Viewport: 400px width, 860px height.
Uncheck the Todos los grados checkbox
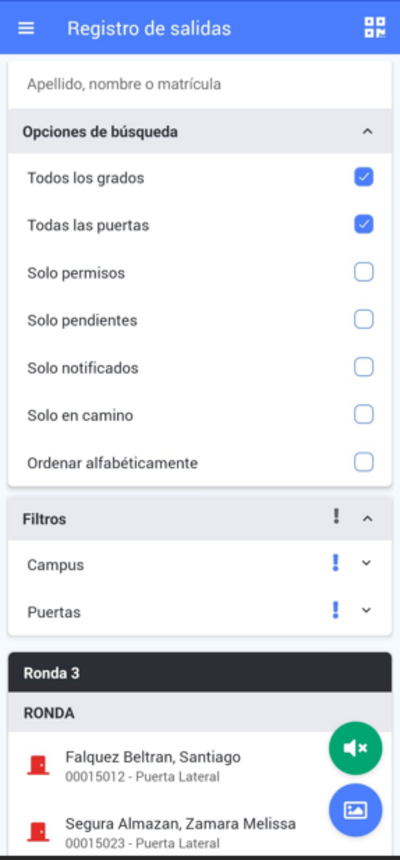[x=364, y=177]
